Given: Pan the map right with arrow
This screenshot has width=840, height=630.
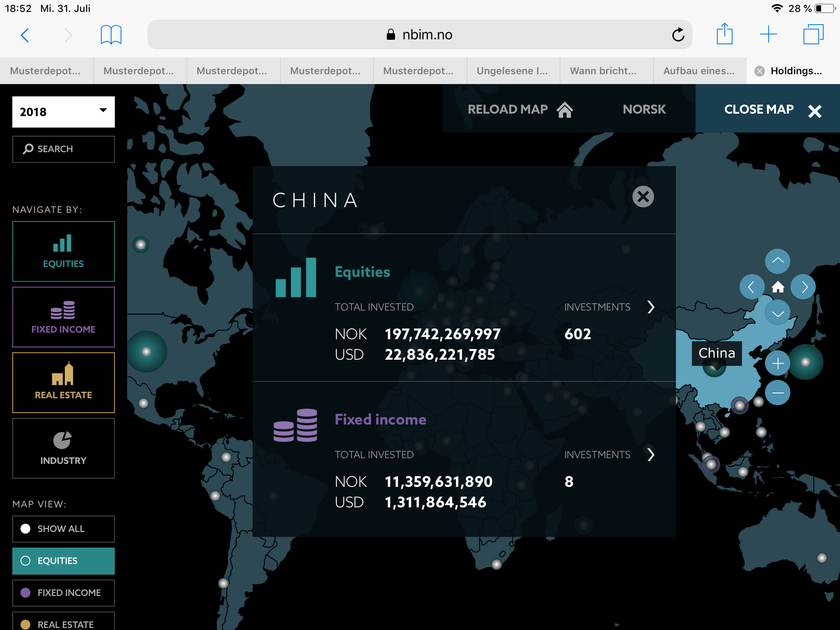Looking at the screenshot, I should coord(803,287).
